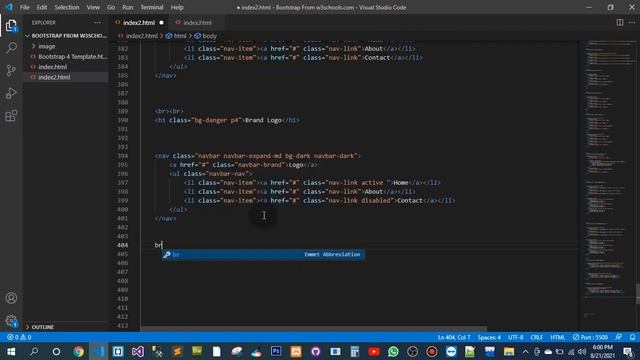The image size is (640, 360).
Task: Open YouTube icon in the taskbar
Action: click(373, 351)
